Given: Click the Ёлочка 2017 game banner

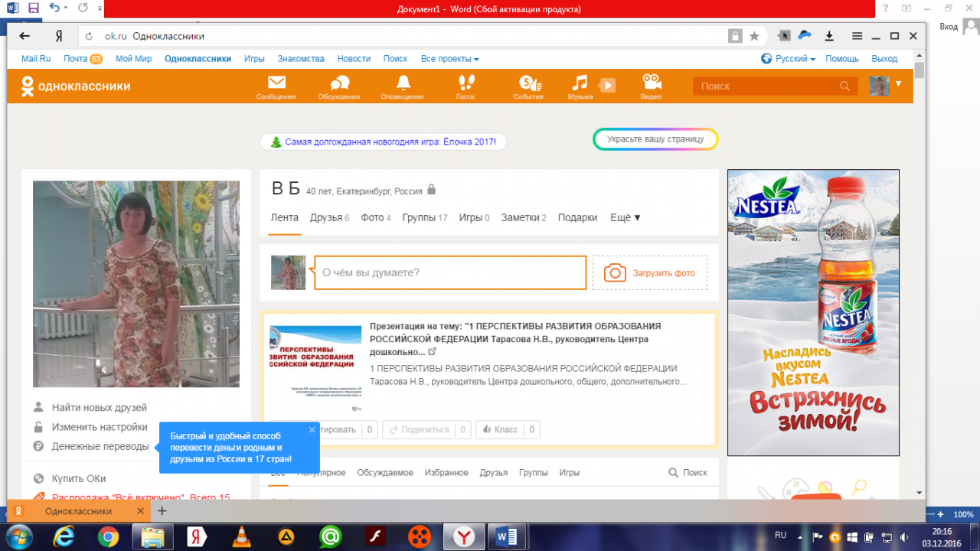Looking at the screenshot, I should tap(383, 142).
